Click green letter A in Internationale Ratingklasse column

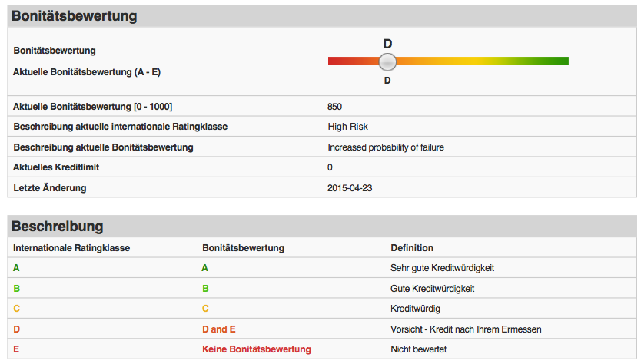pyautogui.click(x=16, y=268)
